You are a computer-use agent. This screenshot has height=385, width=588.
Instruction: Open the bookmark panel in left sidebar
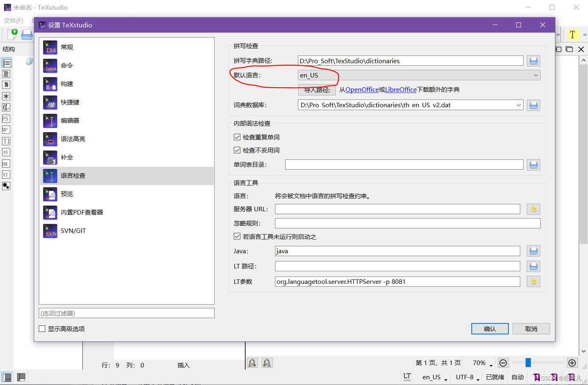tap(6, 84)
